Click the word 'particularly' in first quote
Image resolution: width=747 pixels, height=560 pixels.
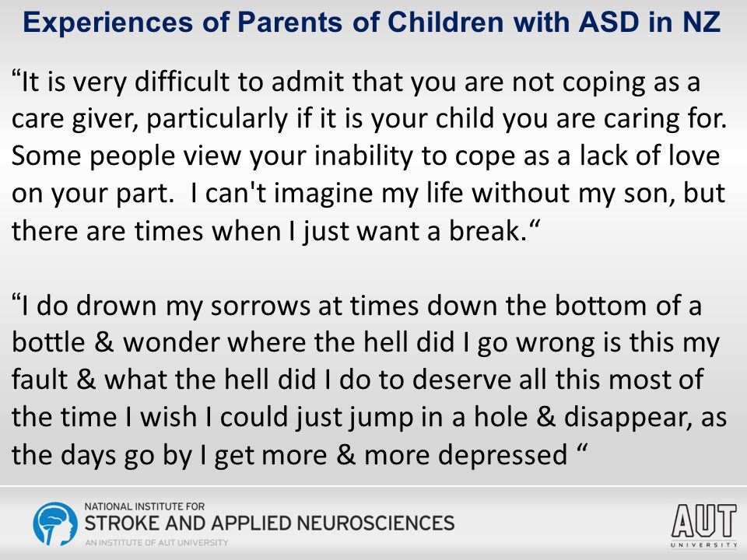tap(217, 120)
